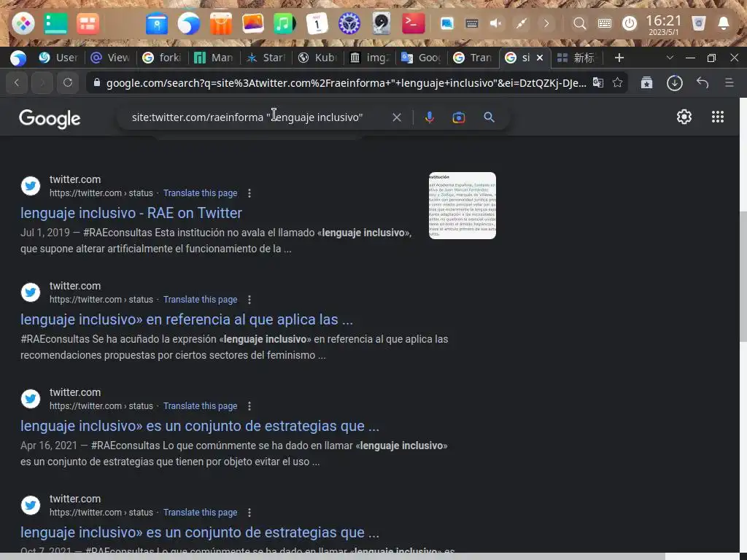Launch the blue file manager in the dock
The image size is (747, 560).
[x=157, y=23]
